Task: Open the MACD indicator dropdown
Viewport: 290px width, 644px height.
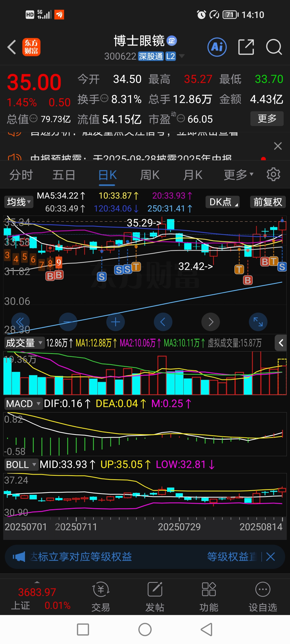Action: pyautogui.click(x=23, y=404)
